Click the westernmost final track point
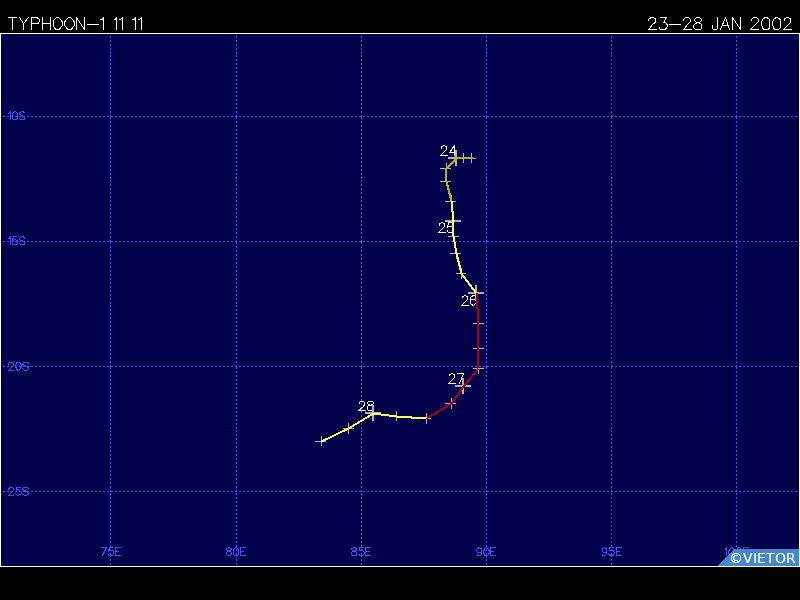Screen dimensions: 800x600 click(321, 441)
